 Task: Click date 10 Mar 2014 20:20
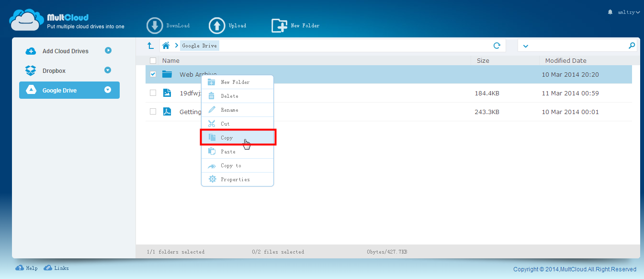pyautogui.click(x=570, y=75)
